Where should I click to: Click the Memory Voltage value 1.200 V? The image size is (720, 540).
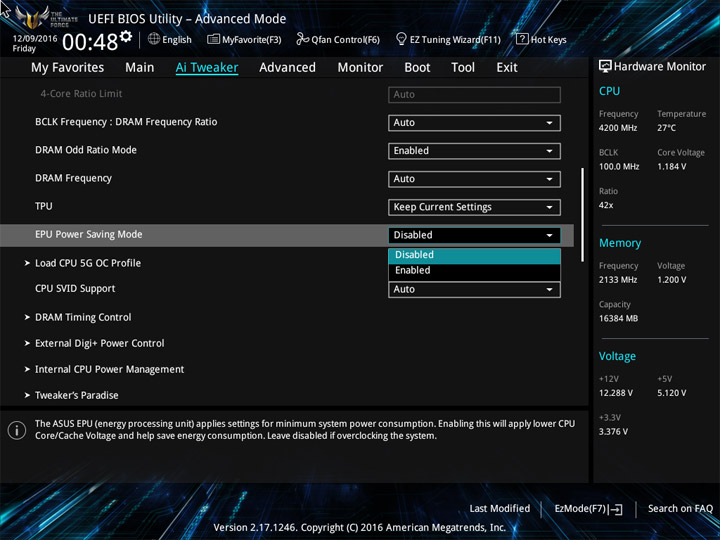(671, 280)
